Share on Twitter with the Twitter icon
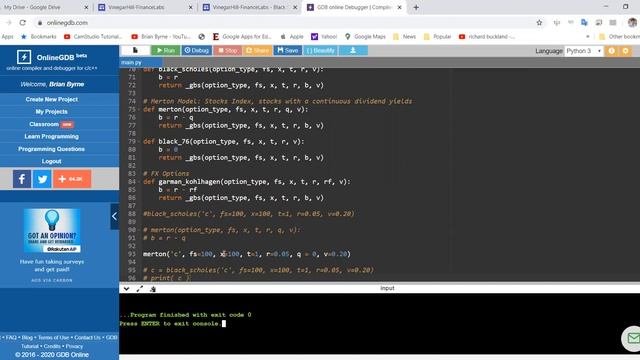The image size is (640, 360). pyautogui.click(x=42, y=179)
